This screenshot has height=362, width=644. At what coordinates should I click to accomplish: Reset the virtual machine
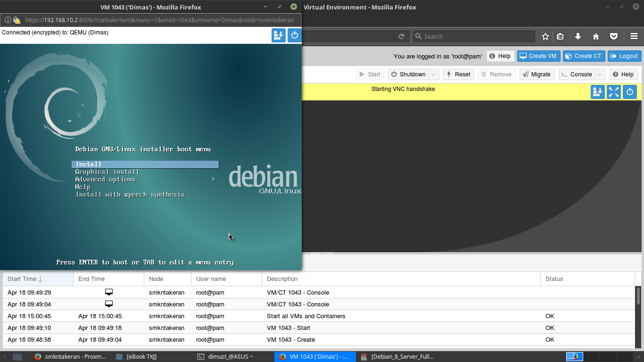(459, 74)
